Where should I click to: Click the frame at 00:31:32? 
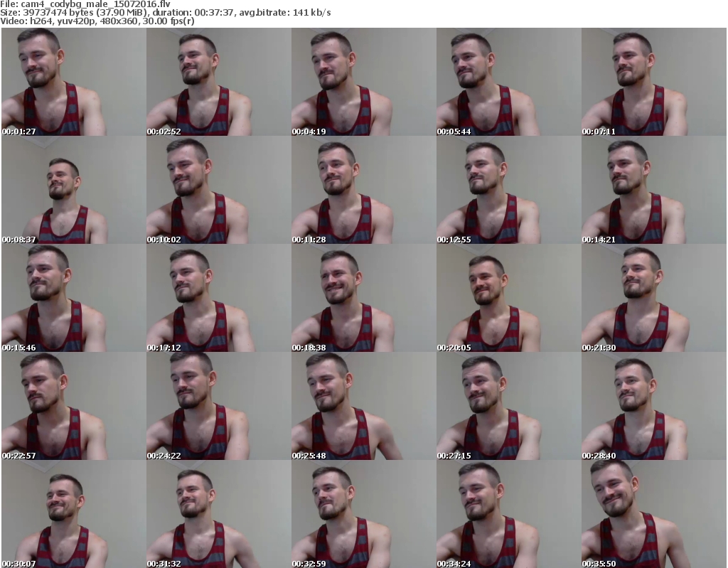coord(219,514)
